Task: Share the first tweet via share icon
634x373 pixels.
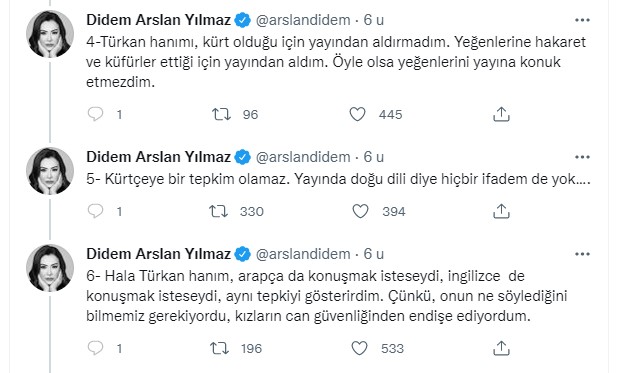Action: pyautogui.click(x=501, y=114)
